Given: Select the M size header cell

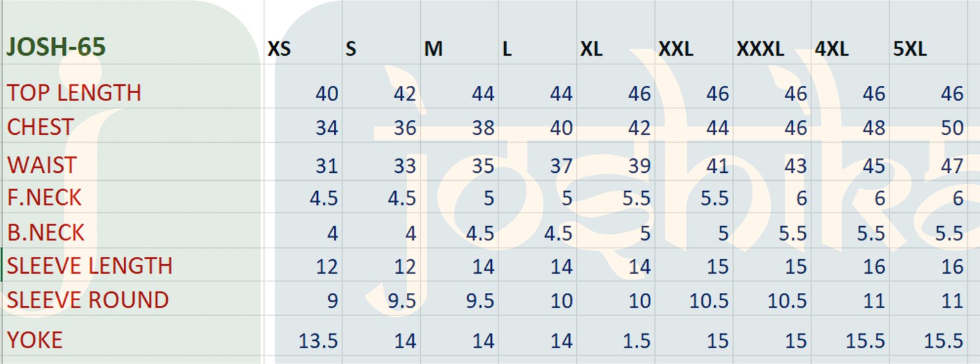Looking at the screenshot, I should pos(433,49).
